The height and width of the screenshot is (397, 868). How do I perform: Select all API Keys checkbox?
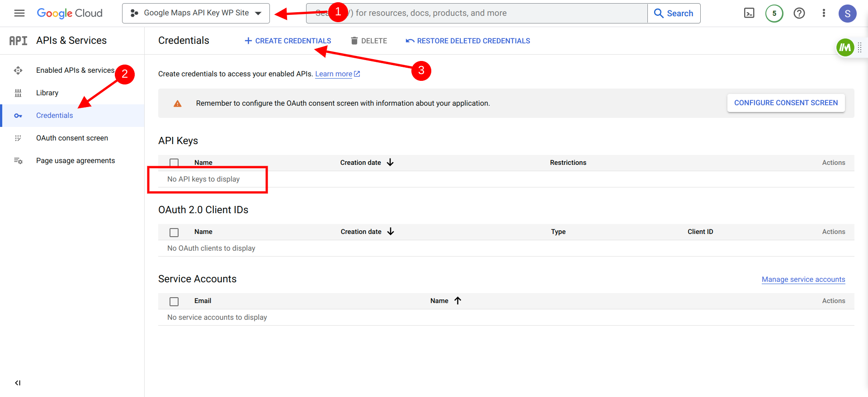point(174,163)
